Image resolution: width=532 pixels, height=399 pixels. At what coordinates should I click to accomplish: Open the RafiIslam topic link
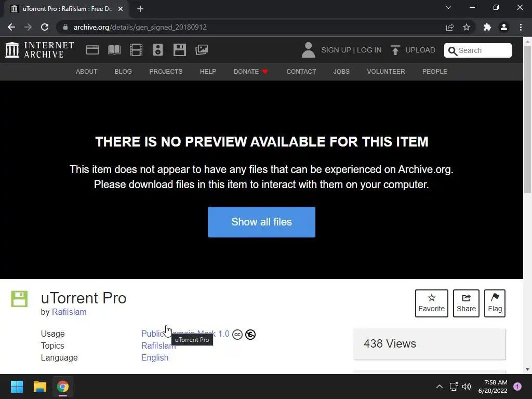158,345
